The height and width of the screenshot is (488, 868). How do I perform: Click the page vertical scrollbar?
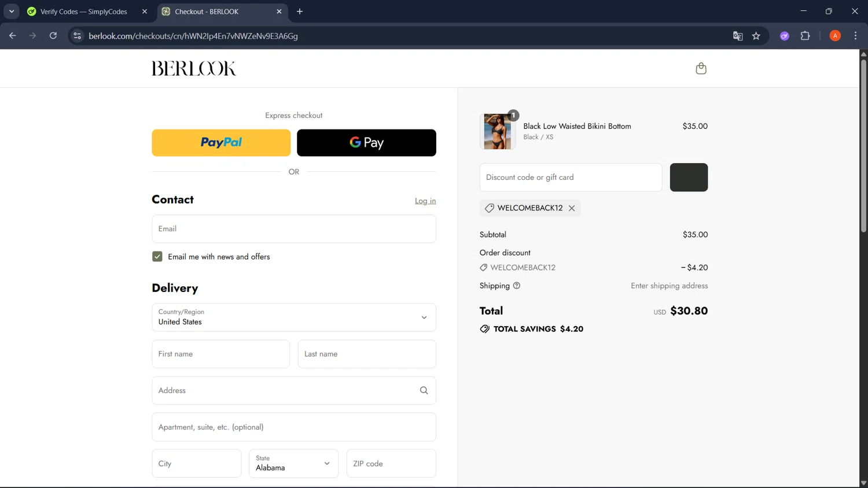coord(863,145)
